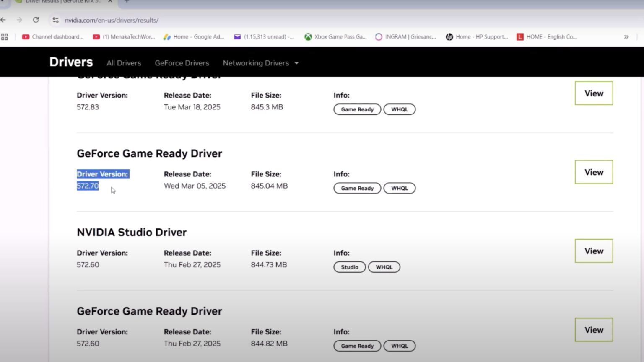Click View for driver version 572.70
The image size is (644, 362).
593,172
